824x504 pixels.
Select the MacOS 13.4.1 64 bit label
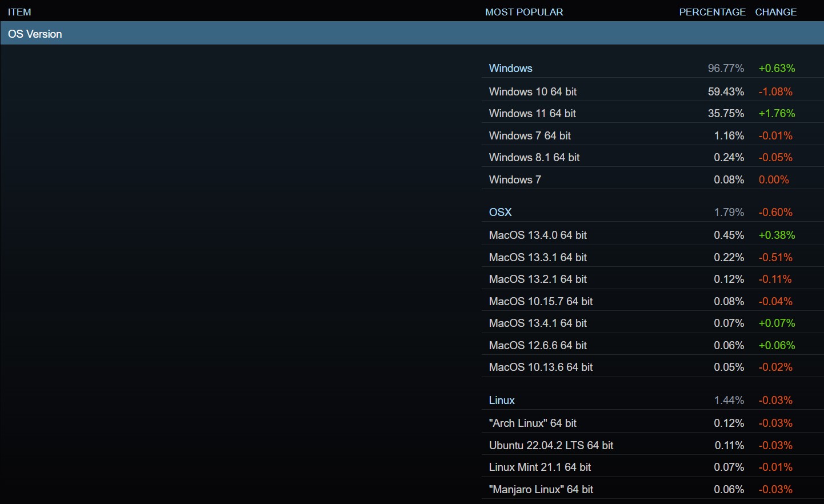(538, 323)
